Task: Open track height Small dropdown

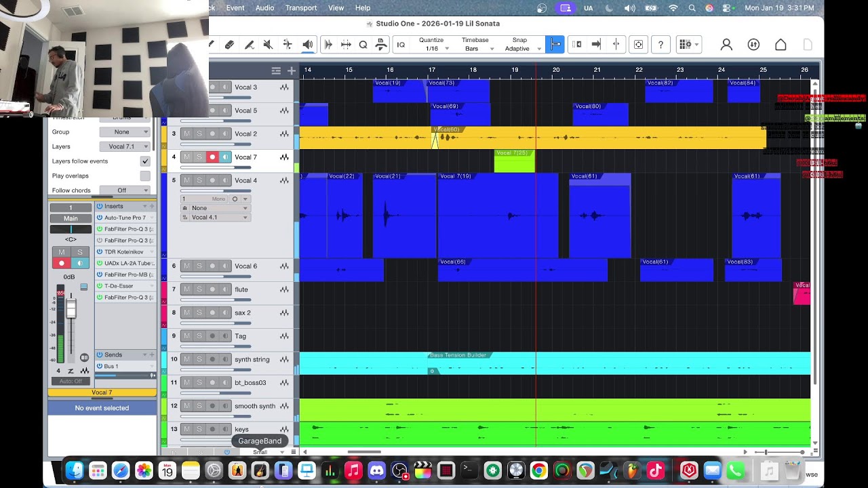Action: click(x=266, y=452)
